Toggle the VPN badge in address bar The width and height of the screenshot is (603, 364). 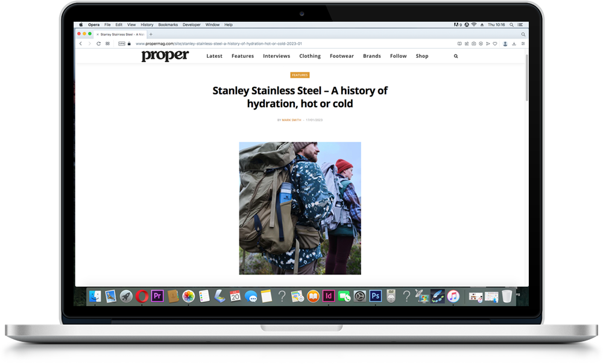[x=122, y=44]
